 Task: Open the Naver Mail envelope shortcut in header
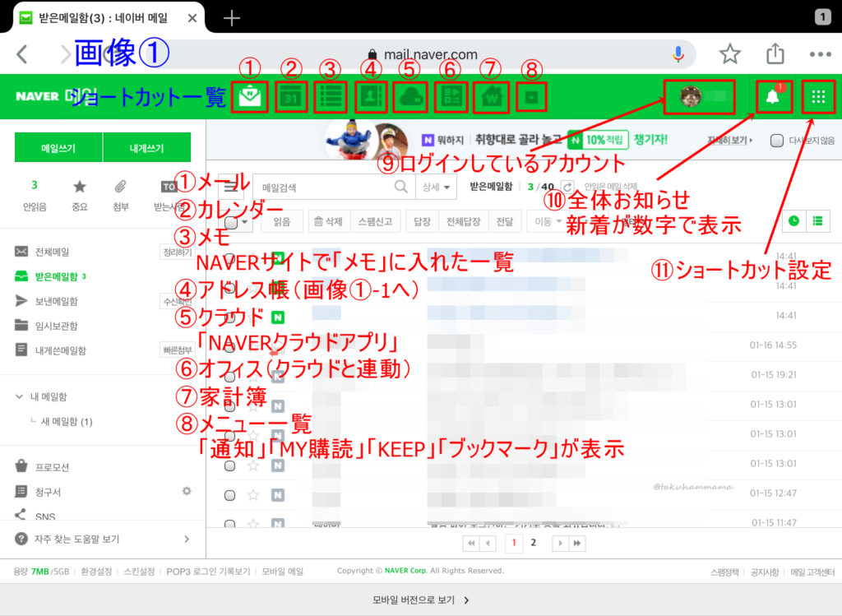[250, 97]
